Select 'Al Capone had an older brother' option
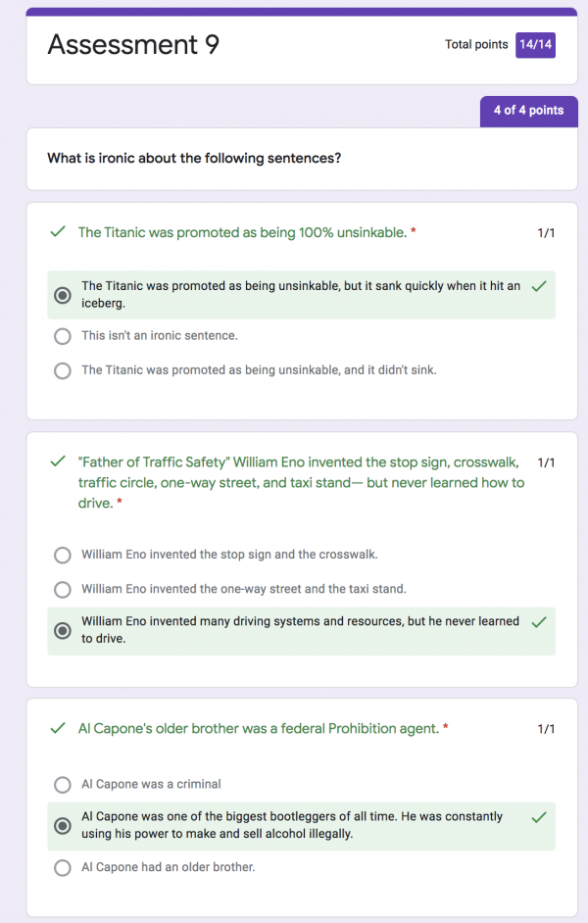This screenshot has width=588, height=923. [62, 868]
